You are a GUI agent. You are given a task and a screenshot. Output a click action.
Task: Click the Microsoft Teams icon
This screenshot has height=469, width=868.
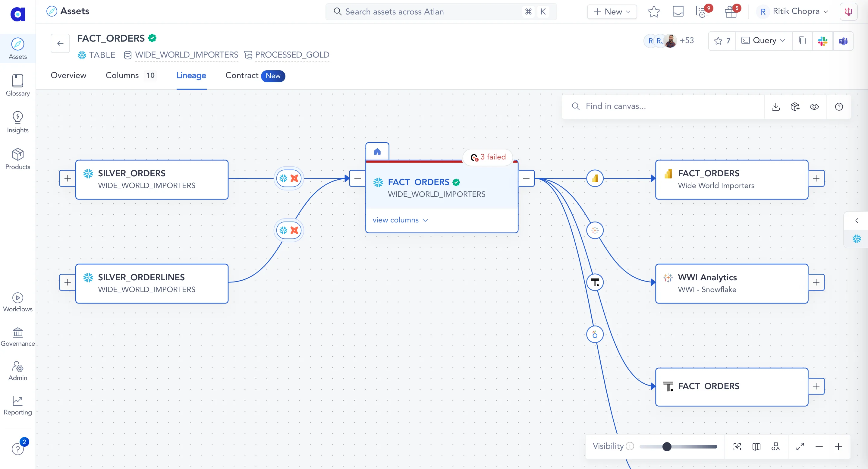(x=843, y=41)
